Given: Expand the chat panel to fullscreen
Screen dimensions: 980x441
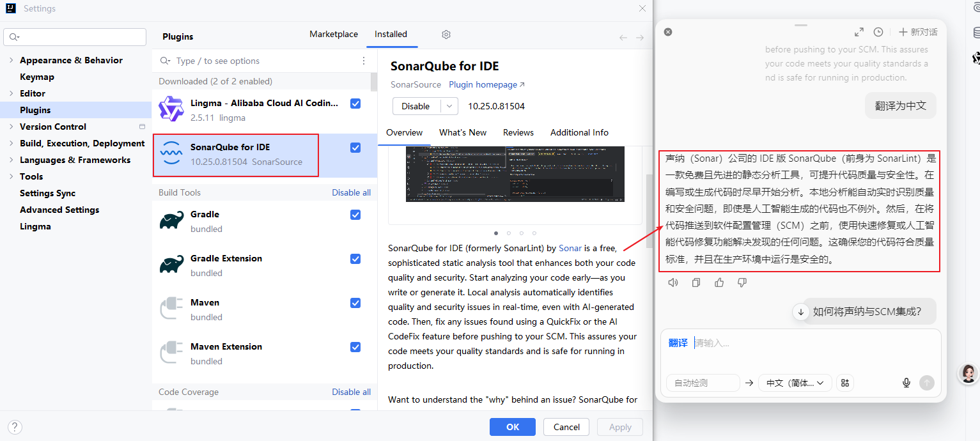Looking at the screenshot, I should [859, 32].
